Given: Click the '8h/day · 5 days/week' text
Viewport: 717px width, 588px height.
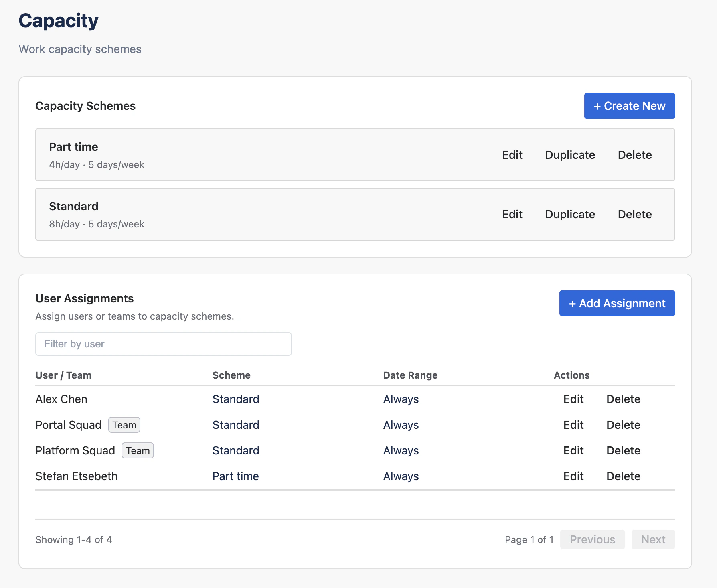Looking at the screenshot, I should coord(97,224).
